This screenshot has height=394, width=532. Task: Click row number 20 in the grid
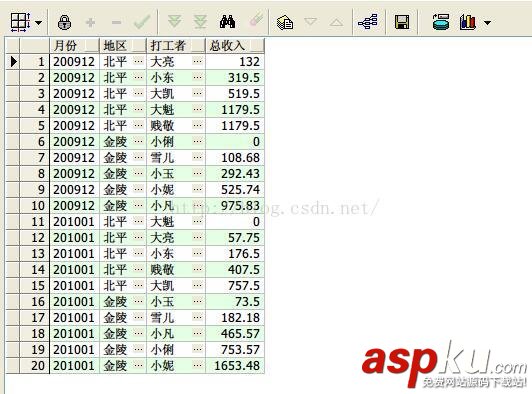click(35, 365)
